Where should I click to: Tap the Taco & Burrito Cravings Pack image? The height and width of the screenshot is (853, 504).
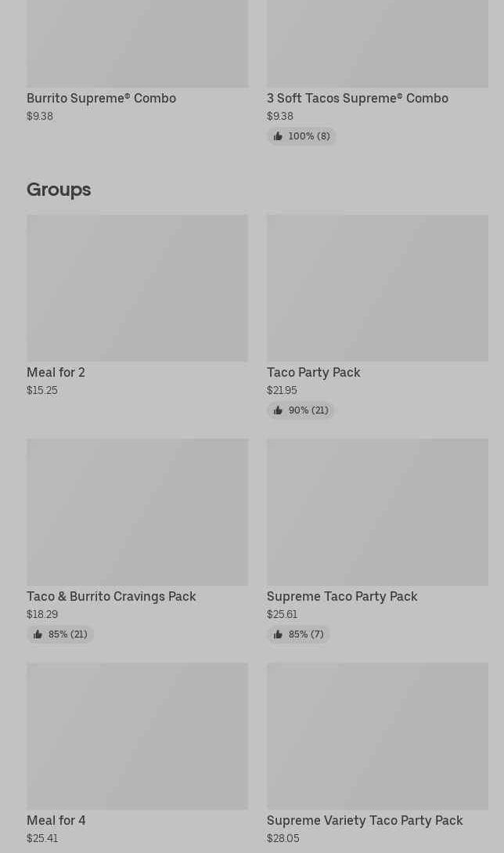coord(137,512)
